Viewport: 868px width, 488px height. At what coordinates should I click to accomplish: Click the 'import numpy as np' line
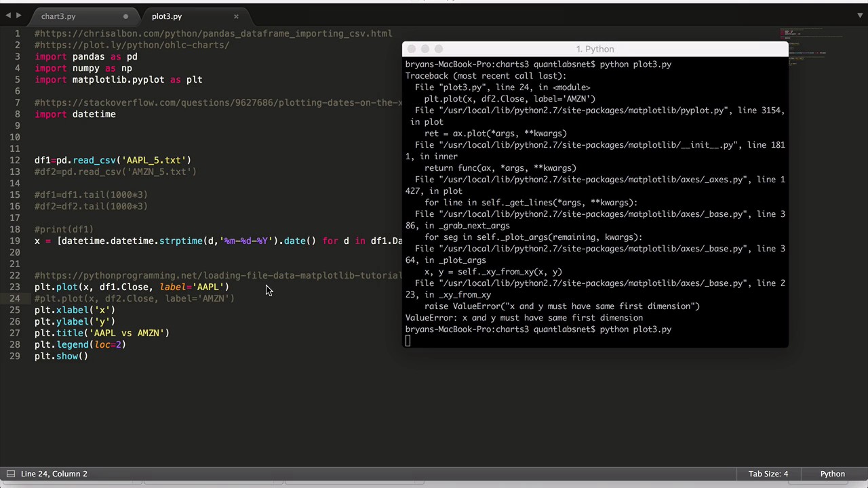click(83, 68)
